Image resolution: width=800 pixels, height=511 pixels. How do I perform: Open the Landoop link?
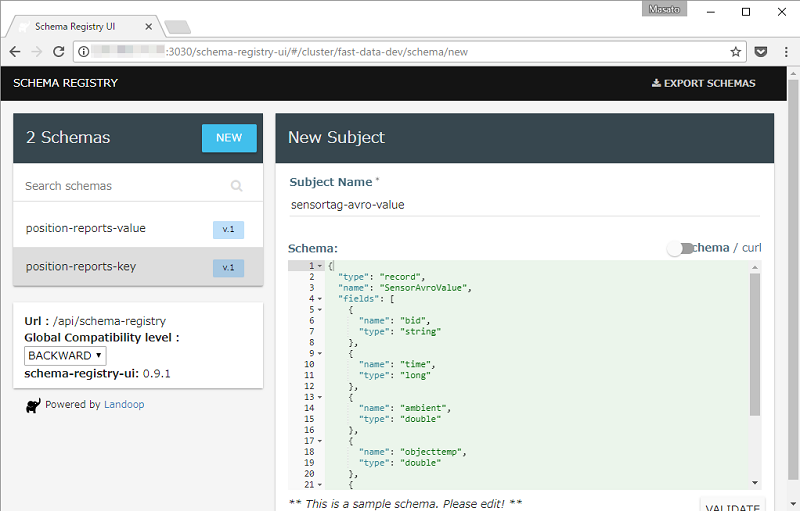click(124, 404)
